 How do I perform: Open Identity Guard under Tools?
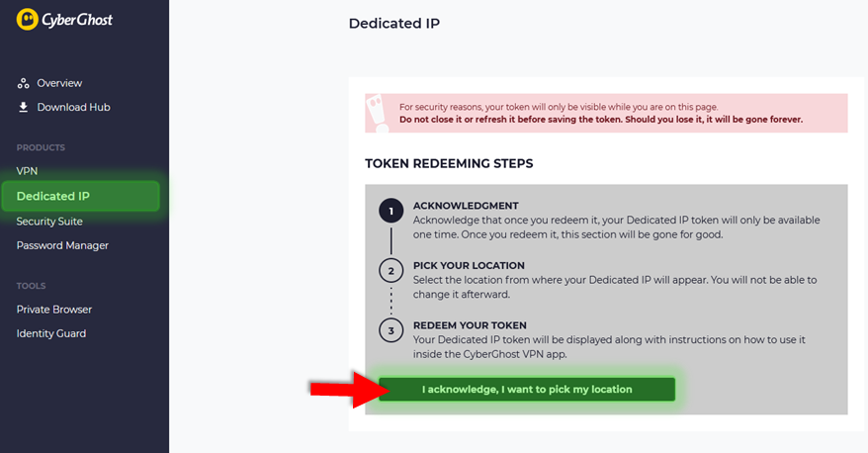click(x=51, y=333)
